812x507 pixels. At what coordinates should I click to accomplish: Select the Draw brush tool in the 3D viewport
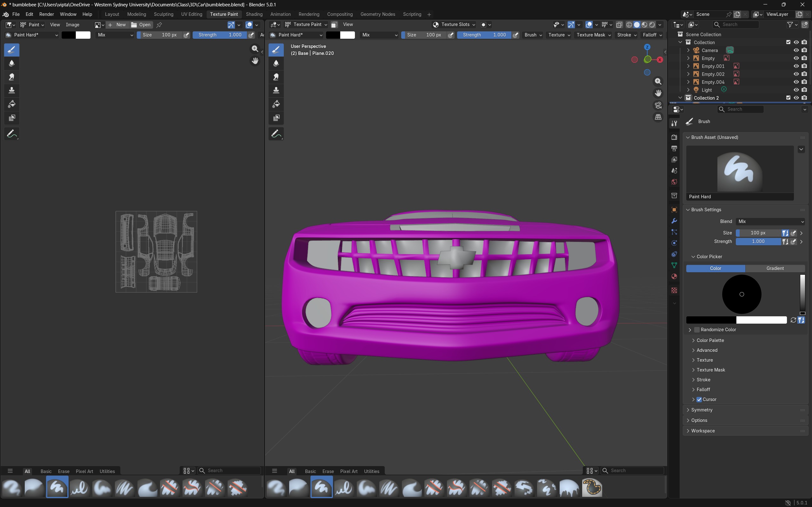[276, 50]
